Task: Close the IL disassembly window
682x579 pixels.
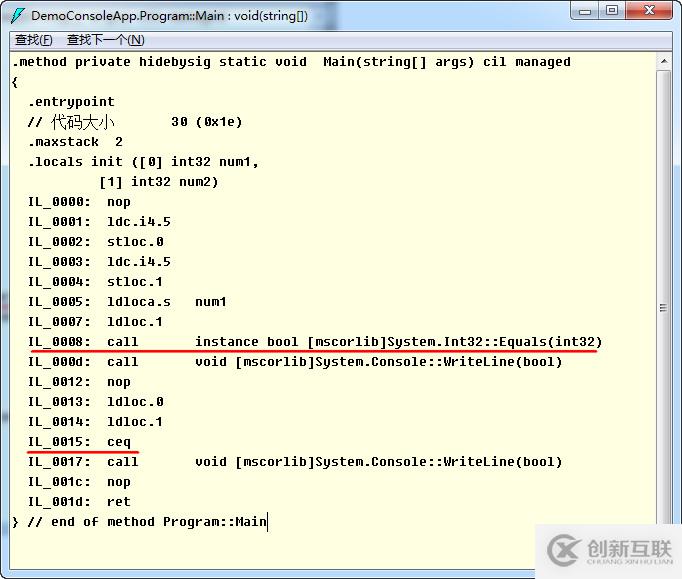Action: point(649,11)
